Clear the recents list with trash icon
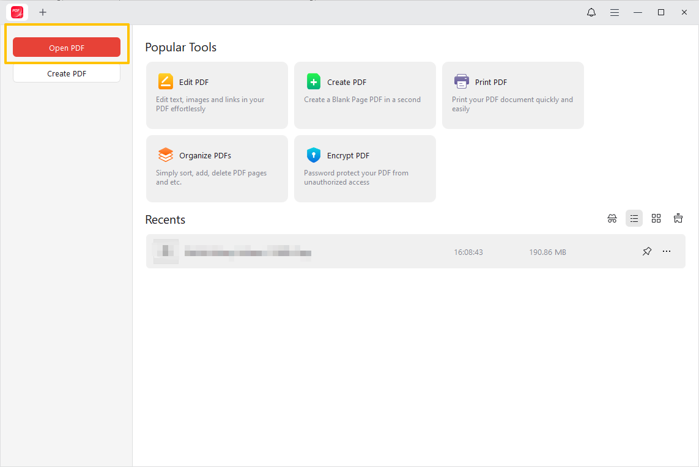The image size is (700, 468). [678, 218]
